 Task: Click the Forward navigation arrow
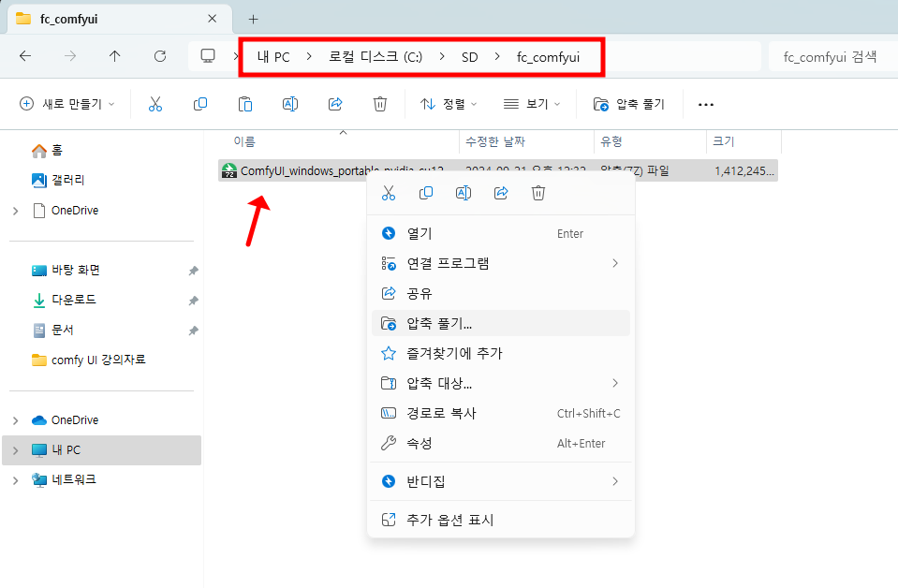coord(70,56)
